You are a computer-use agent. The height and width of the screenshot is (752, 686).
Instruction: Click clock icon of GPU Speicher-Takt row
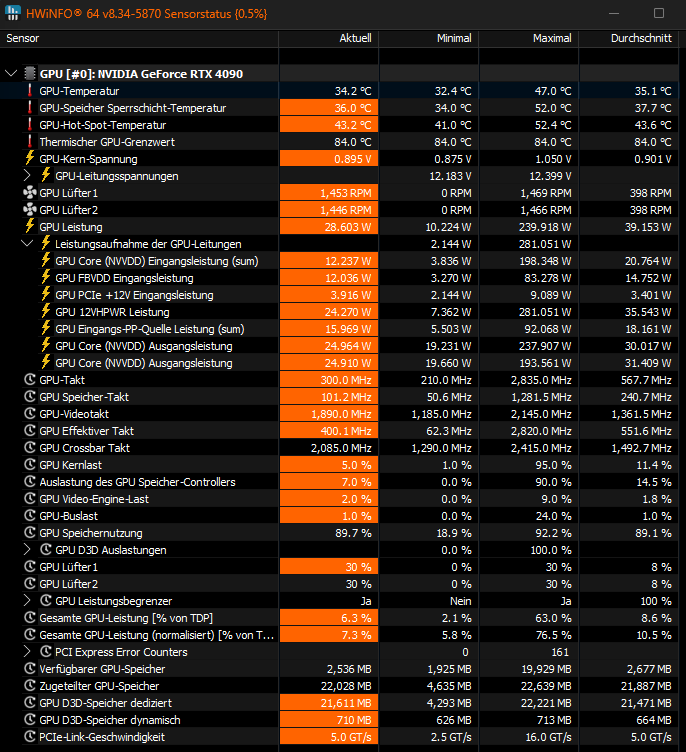pos(30,397)
